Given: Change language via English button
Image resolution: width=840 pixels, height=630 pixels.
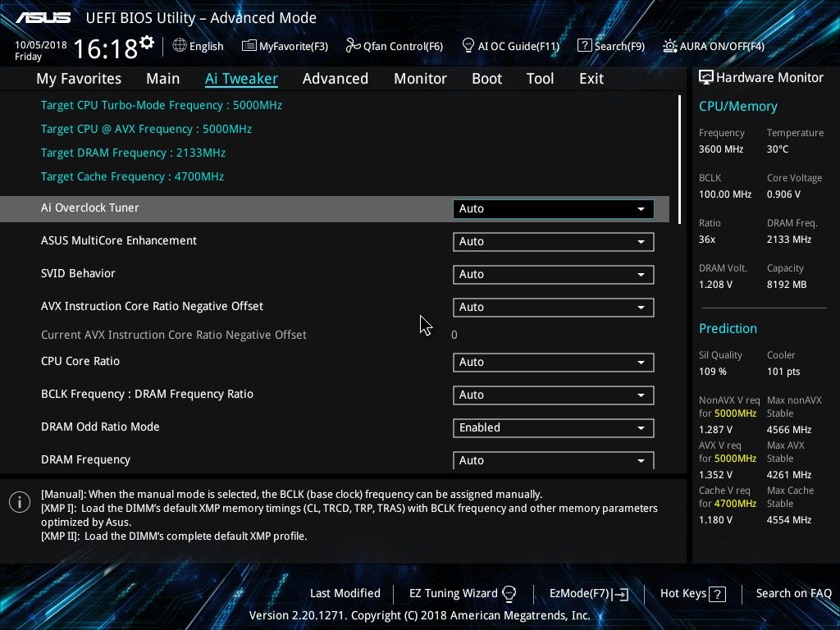Looking at the screenshot, I should [x=199, y=46].
